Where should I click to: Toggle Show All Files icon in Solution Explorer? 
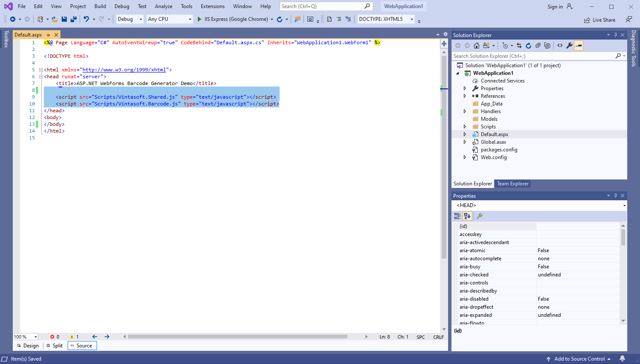[x=547, y=45]
